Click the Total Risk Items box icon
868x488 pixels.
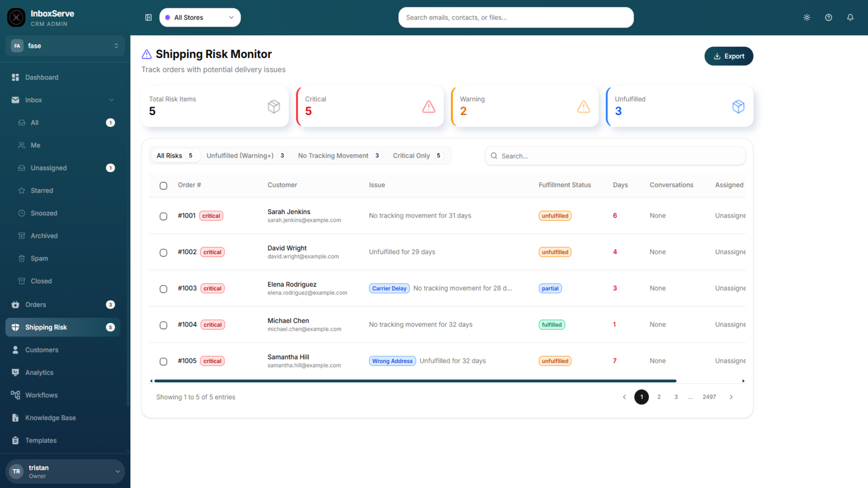[274, 107]
